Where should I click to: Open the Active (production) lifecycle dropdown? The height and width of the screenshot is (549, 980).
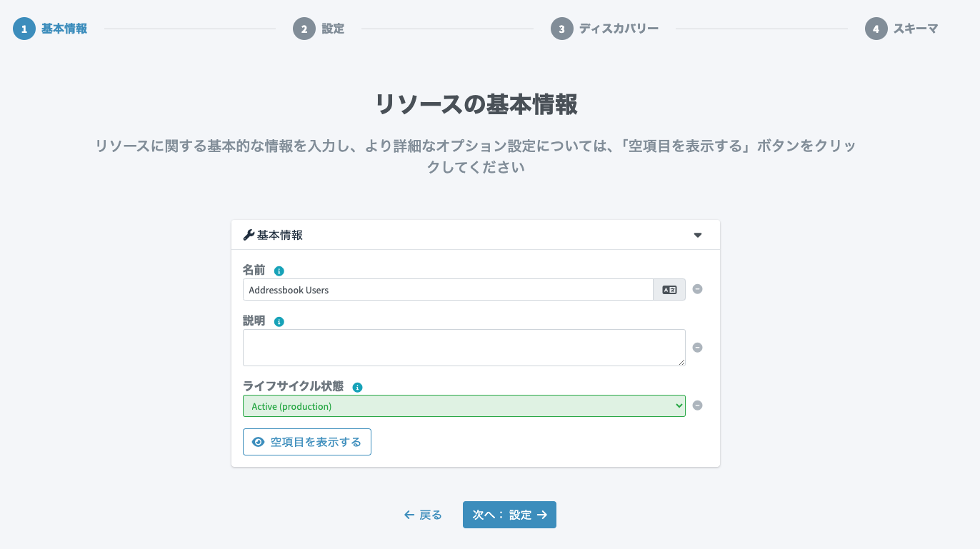[x=464, y=406]
